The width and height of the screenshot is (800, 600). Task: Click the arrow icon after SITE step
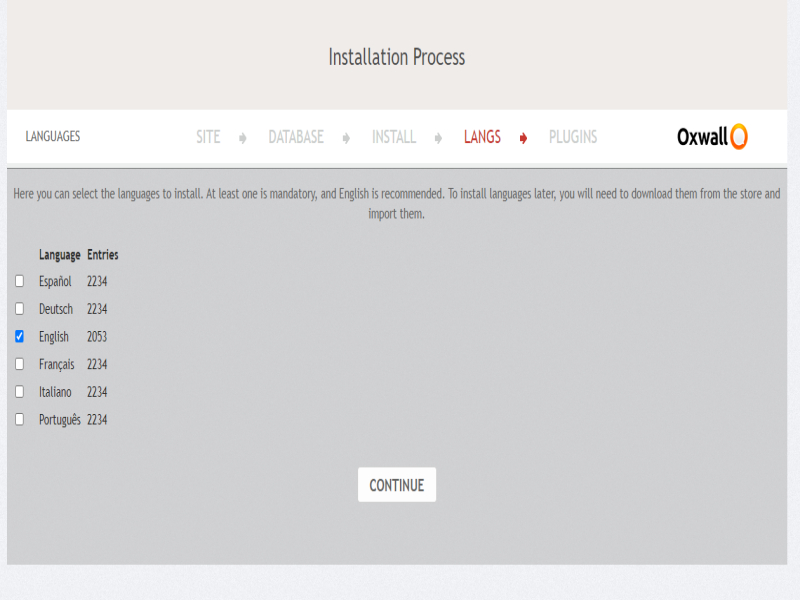coord(243,138)
